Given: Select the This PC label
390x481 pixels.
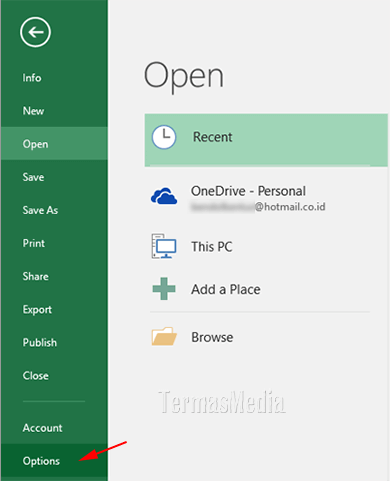Looking at the screenshot, I should pyautogui.click(x=212, y=247).
